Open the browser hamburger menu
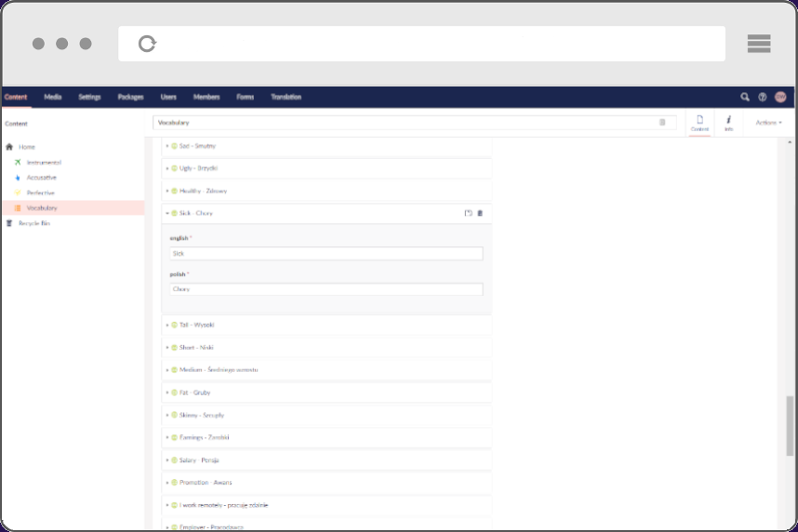 759,44
